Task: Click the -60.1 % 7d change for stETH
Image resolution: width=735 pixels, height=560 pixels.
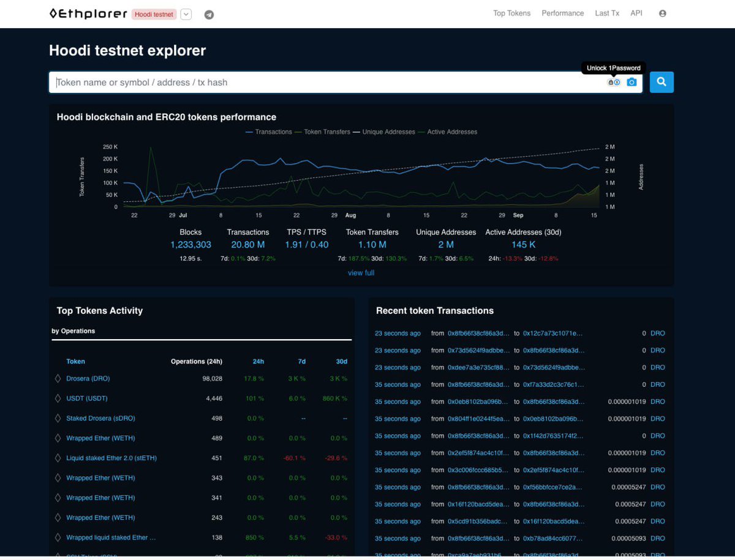Action: [294, 458]
